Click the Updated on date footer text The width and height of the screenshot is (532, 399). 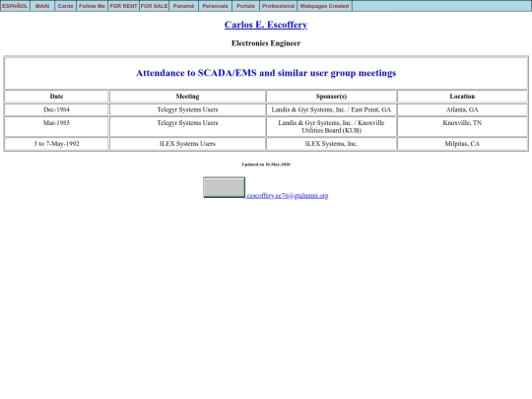click(266, 165)
